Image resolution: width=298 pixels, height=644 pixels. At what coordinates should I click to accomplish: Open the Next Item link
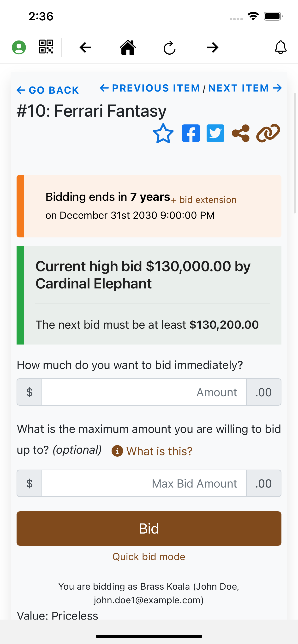coord(245,88)
